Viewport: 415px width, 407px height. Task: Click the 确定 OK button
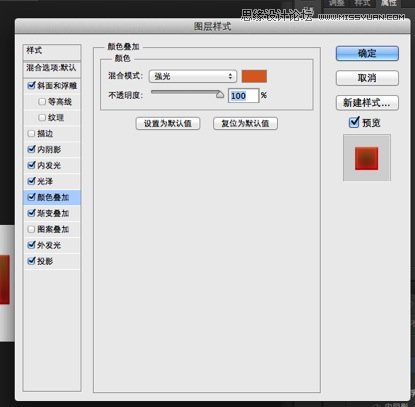[x=367, y=53]
